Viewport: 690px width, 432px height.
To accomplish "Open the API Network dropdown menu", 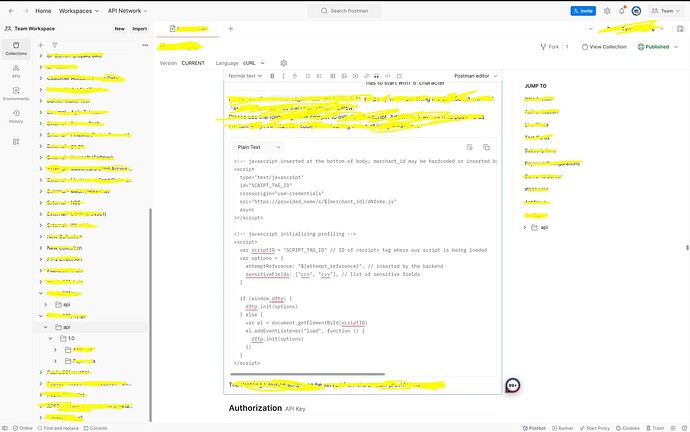I will [128, 11].
